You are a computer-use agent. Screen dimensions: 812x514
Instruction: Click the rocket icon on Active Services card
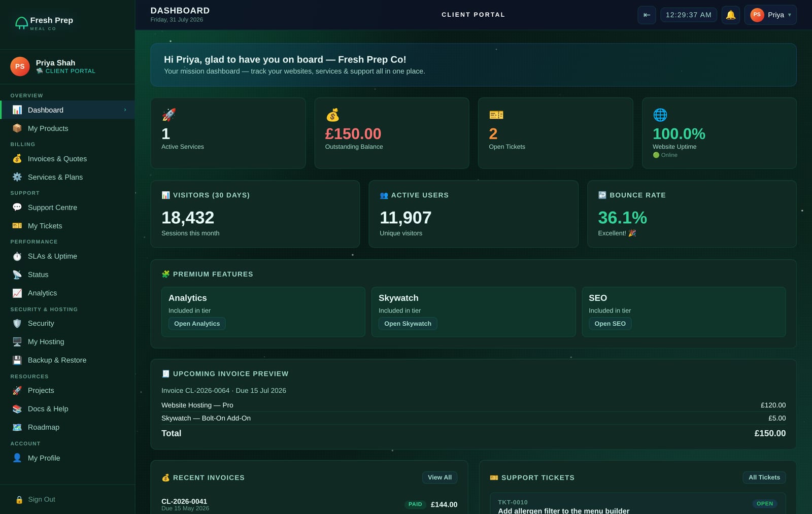pos(168,115)
